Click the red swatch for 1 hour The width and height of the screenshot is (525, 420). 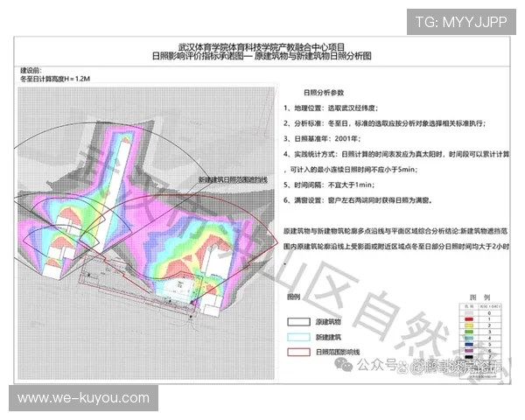(469, 319)
